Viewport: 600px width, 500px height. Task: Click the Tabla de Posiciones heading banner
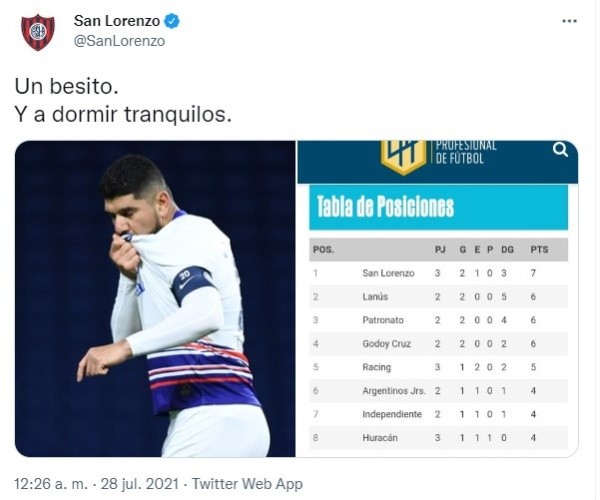[x=438, y=207]
